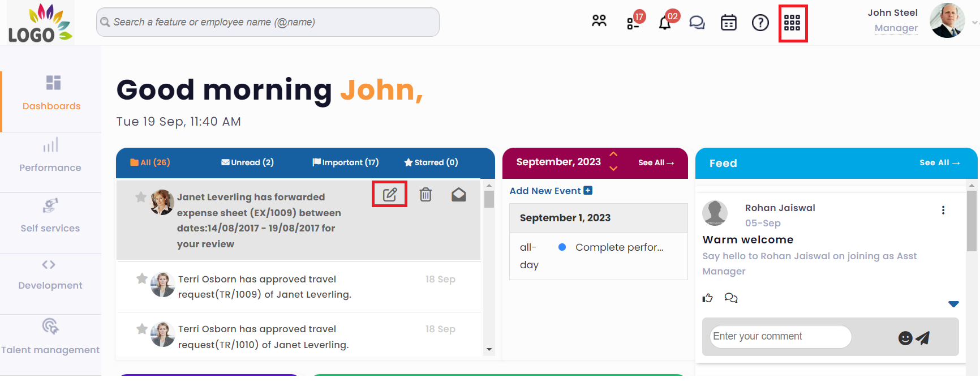Click the Manager role link under John Steel
980x382 pixels.
click(896, 28)
